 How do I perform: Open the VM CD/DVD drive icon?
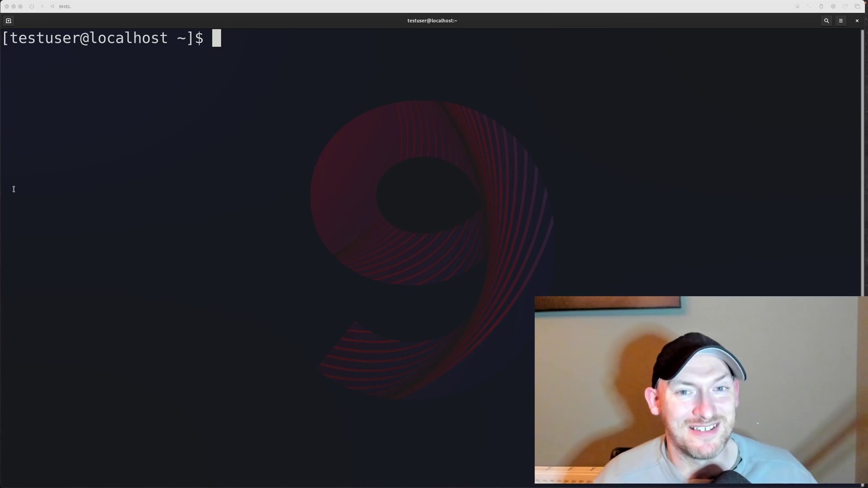[x=833, y=6]
